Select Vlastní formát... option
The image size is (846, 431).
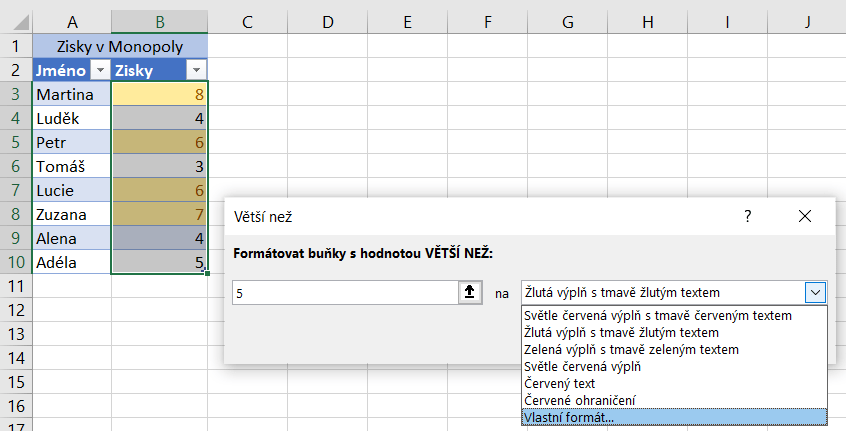tap(674, 417)
